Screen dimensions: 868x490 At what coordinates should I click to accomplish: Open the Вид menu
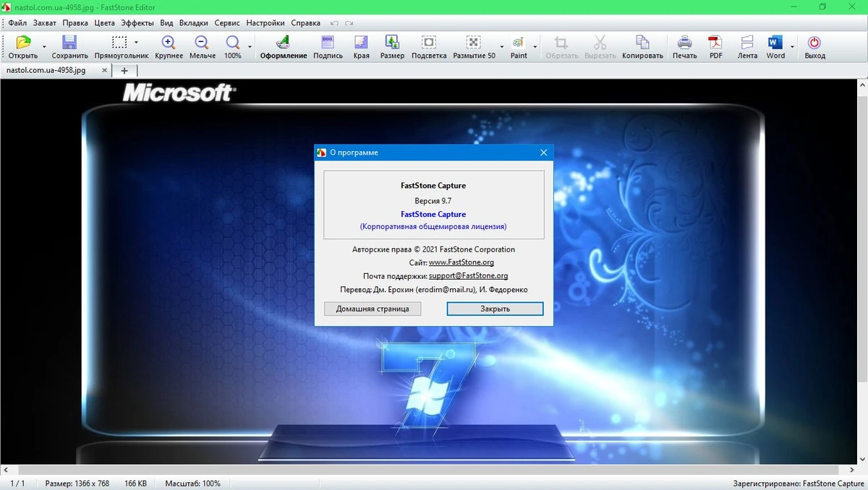pos(166,23)
